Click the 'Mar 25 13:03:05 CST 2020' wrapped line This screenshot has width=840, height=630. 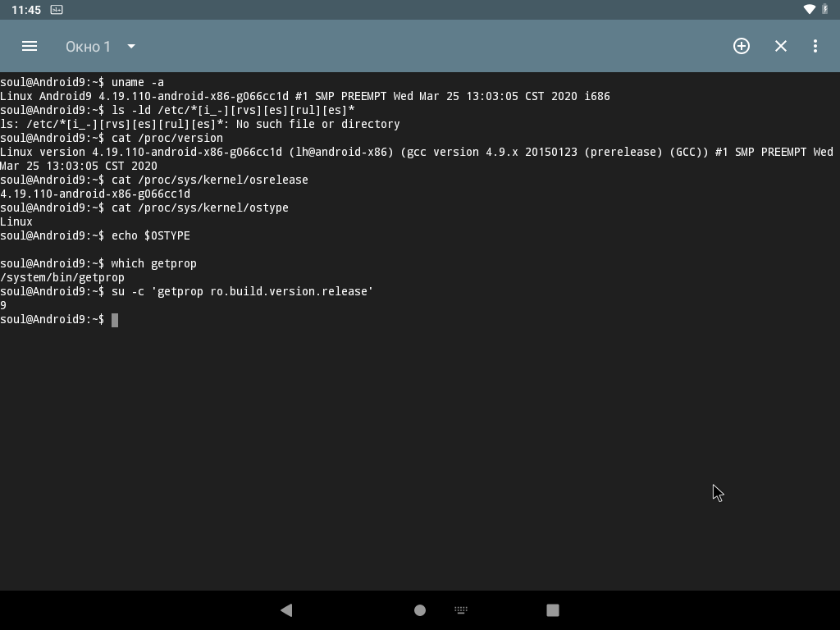coord(79,166)
